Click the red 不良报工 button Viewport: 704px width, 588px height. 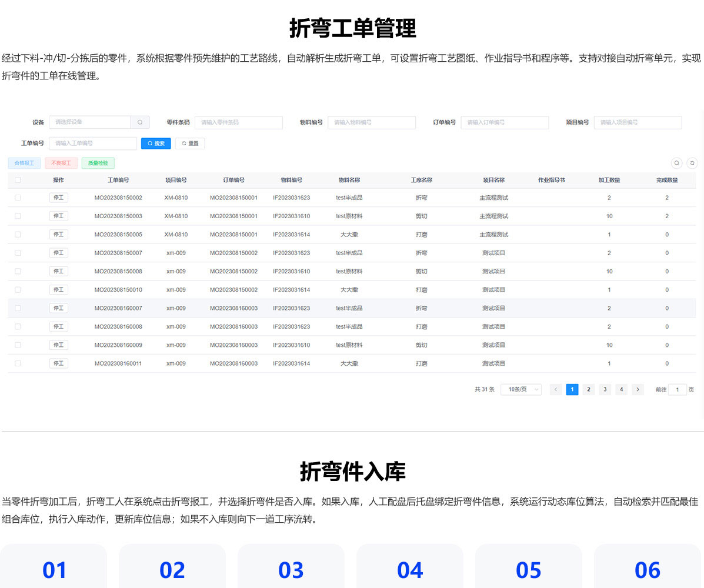coord(61,163)
